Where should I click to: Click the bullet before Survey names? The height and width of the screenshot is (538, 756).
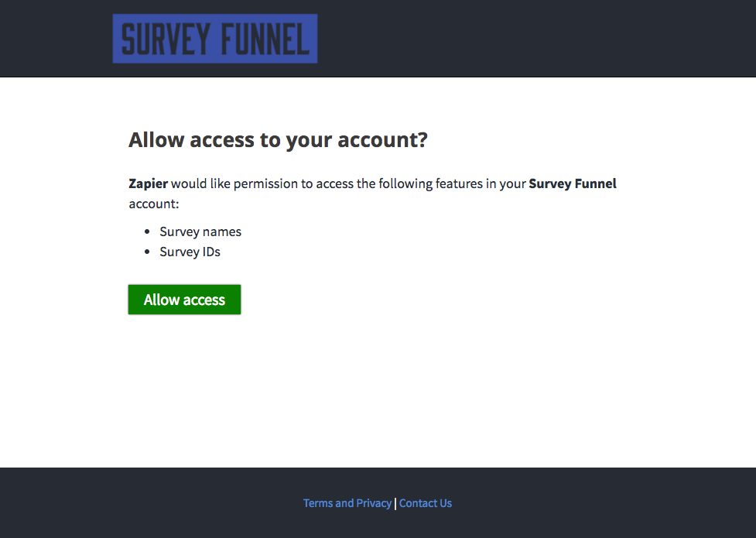(x=147, y=231)
